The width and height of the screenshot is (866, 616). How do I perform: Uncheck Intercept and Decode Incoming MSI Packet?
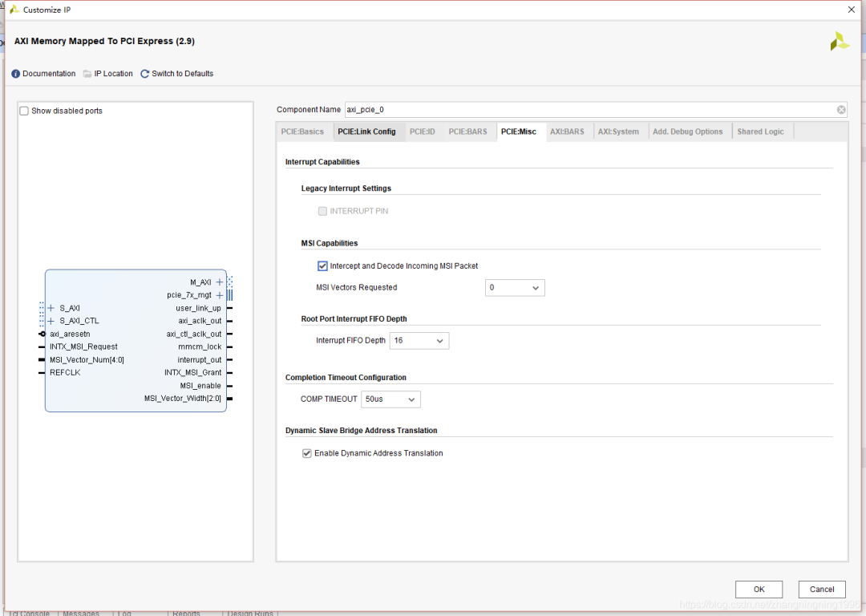tap(323, 266)
